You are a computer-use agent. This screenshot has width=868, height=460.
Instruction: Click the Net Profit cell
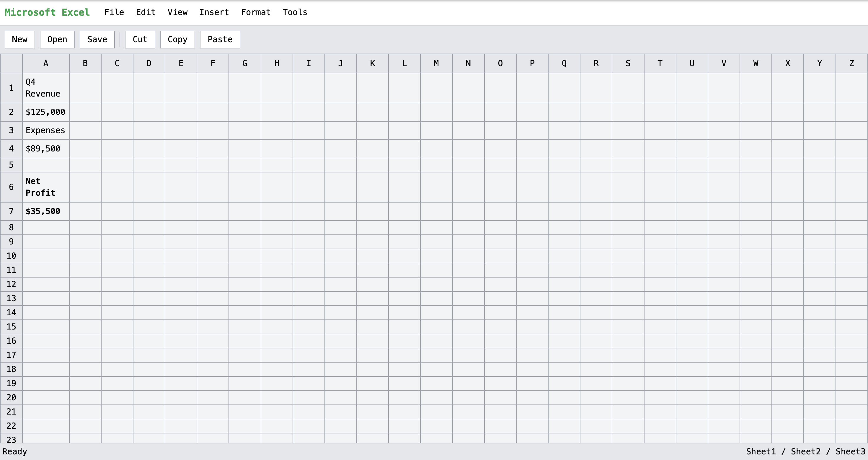tap(46, 187)
